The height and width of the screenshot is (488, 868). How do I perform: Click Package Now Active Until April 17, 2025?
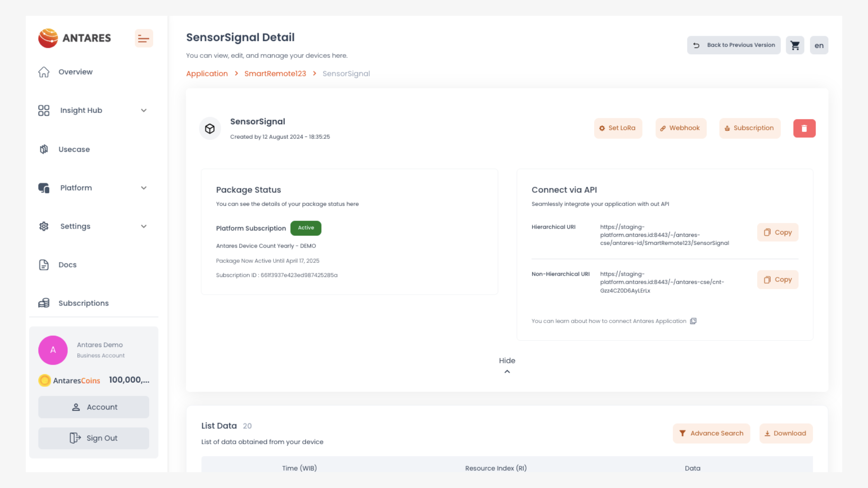[x=268, y=261]
